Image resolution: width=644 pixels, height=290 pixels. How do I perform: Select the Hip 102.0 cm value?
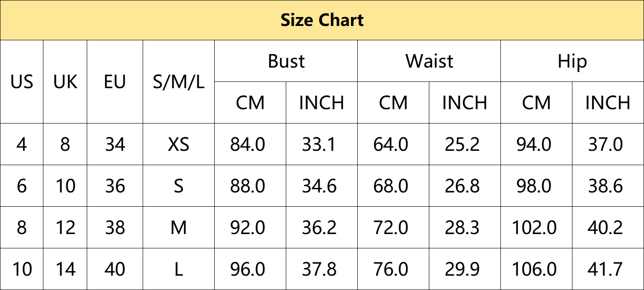point(534,227)
